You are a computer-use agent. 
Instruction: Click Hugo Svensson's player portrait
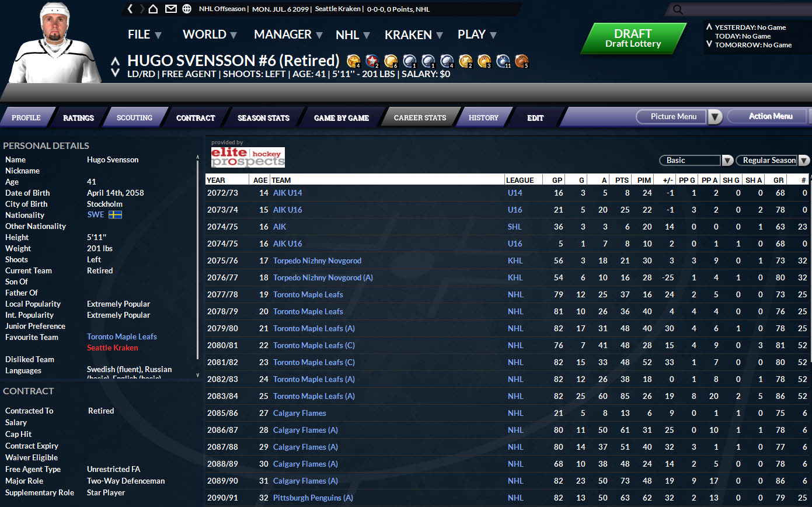(54, 42)
